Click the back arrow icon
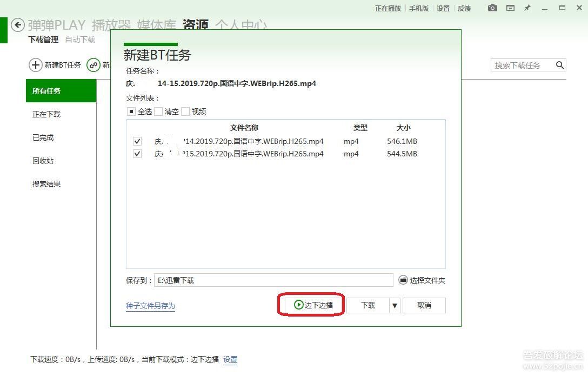This screenshot has height=375, width=588. tap(18, 25)
